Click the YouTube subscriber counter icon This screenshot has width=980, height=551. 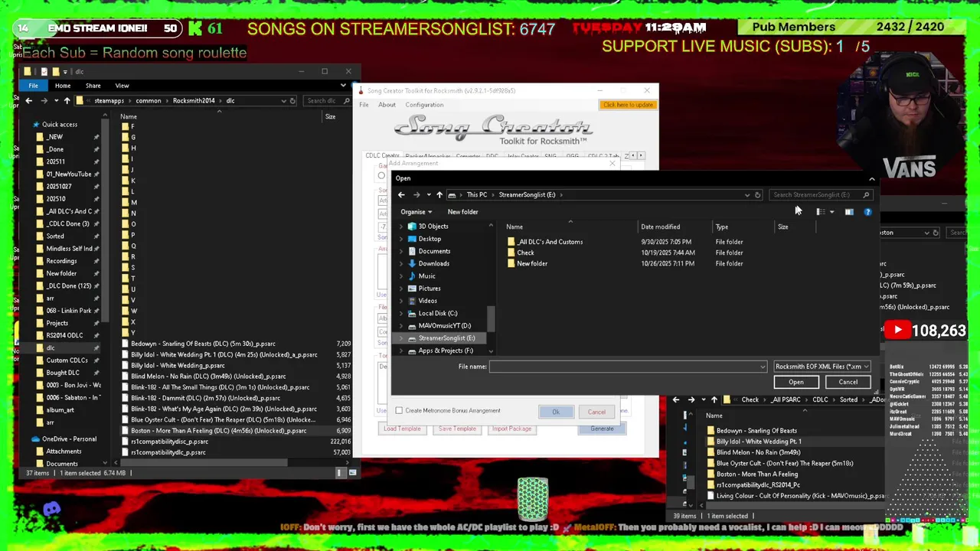click(x=897, y=331)
